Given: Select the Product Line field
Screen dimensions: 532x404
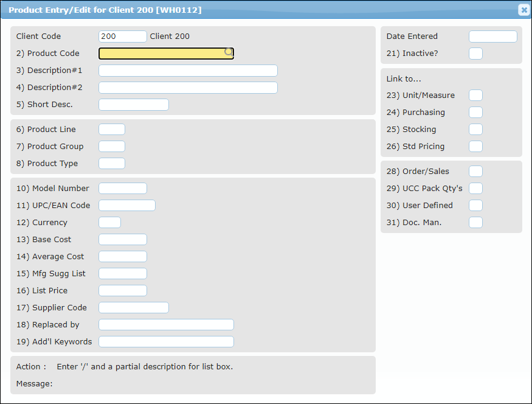Looking at the screenshot, I should pos(112,130).
